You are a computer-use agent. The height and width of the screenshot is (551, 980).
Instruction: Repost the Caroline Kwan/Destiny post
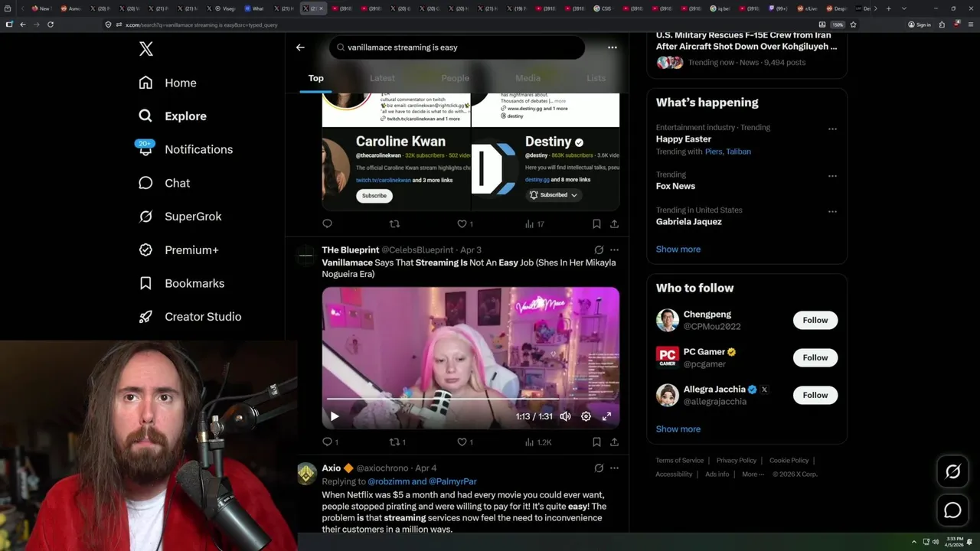(x=394, y=224)
